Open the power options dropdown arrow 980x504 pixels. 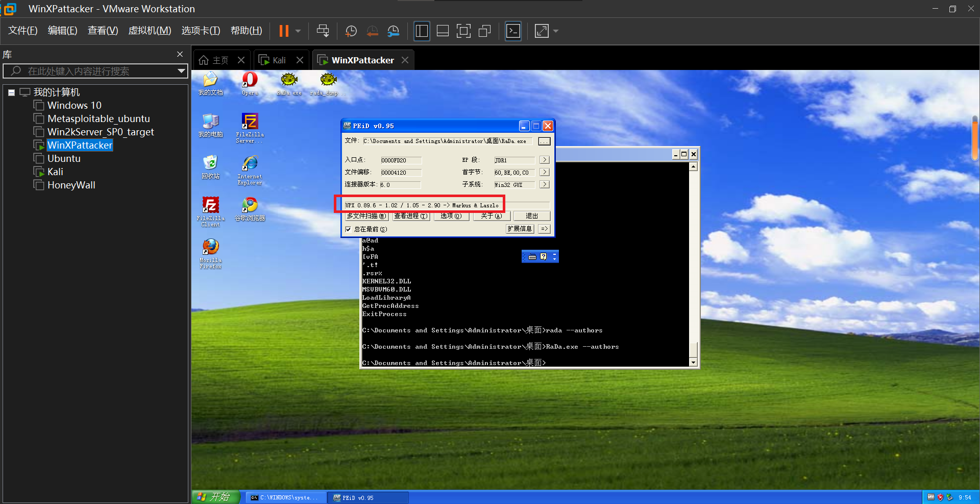point(298,31)
